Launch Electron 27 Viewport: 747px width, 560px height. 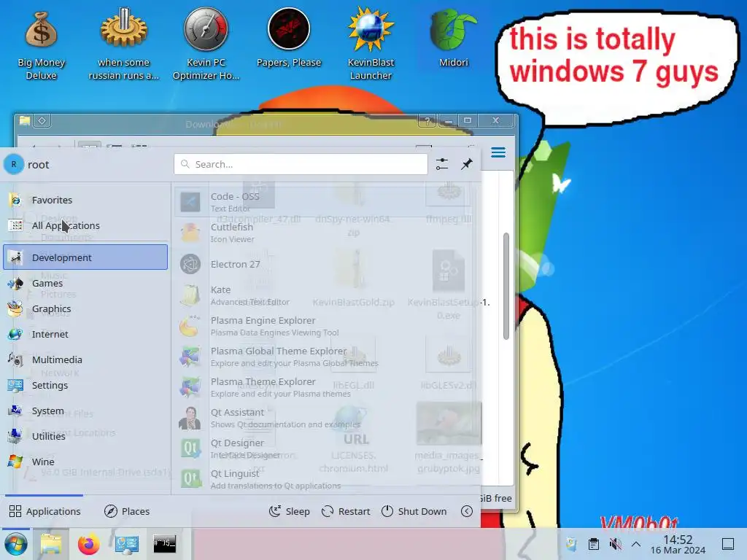coord(324,264)
